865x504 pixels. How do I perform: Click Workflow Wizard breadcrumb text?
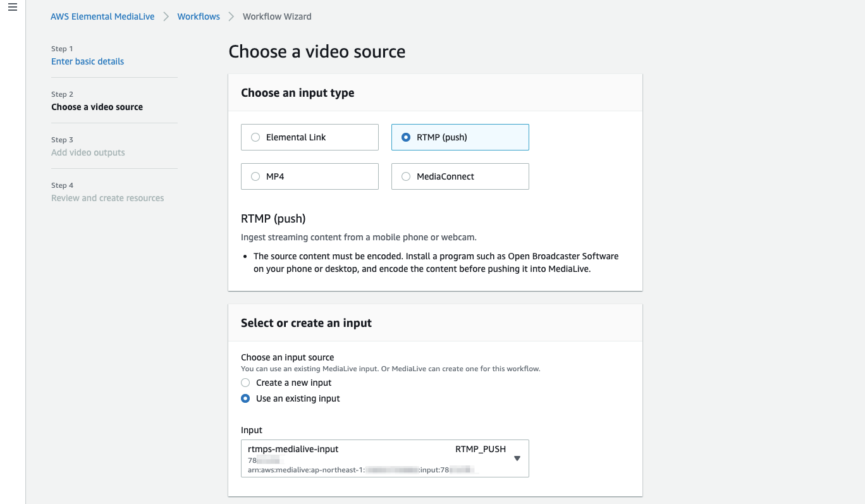(277, 16)
